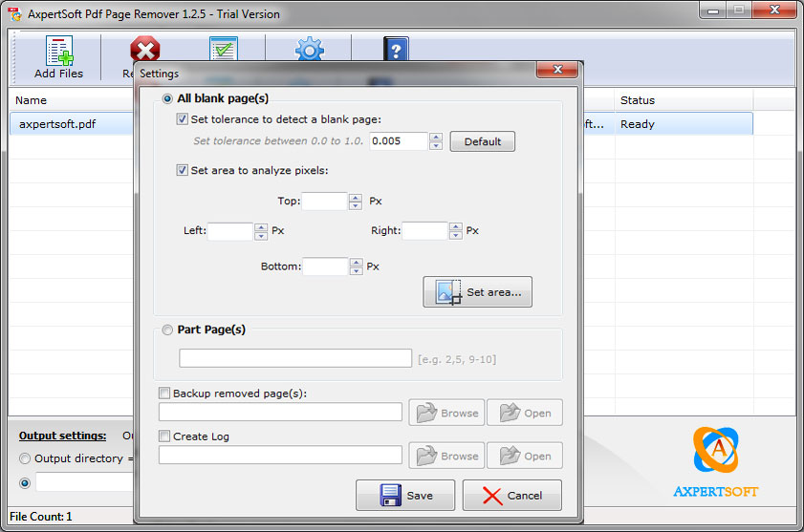804x532 pixels.
Task: Uncheck Set area to analyze pixels
Action: pos(182,170)
